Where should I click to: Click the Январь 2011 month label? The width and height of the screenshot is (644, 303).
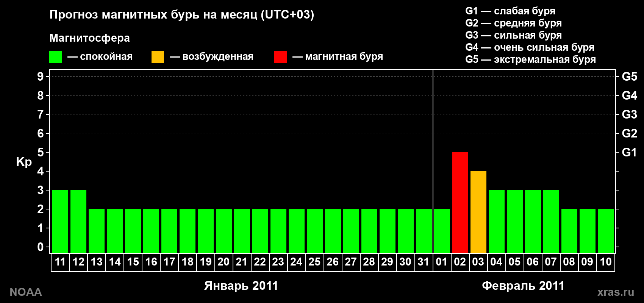[x=241, y=286]
